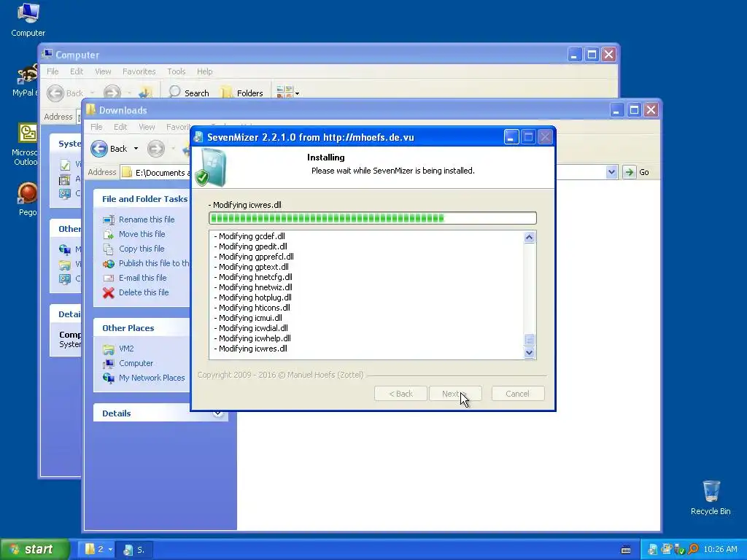
Task: Click Copy this file task
Action: [x=142, y=249]
